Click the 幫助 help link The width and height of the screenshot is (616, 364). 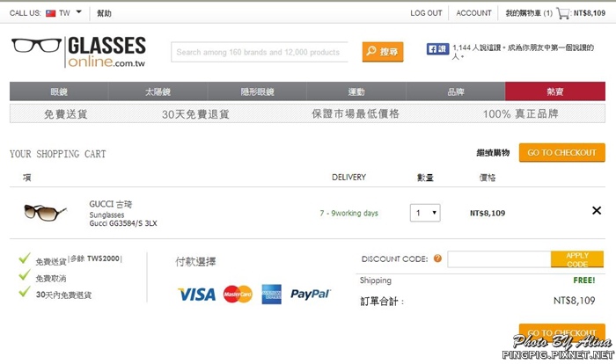pyautogui.click(x=104, y=13)
